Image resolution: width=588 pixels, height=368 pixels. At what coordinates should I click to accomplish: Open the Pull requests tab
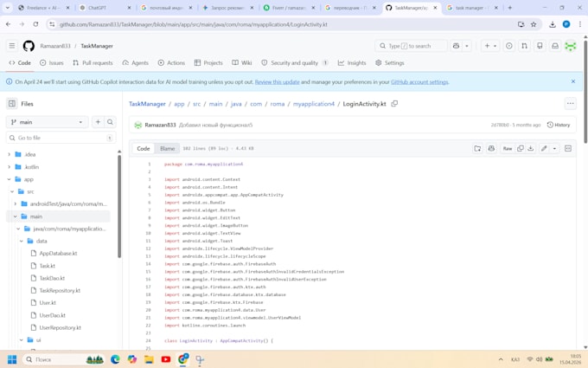[93, 62]
